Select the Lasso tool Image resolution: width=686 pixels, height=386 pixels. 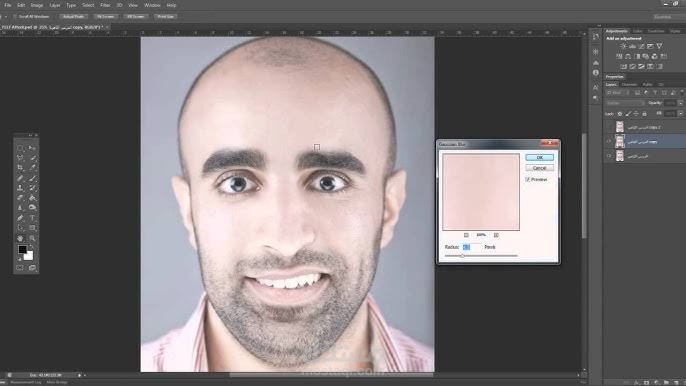[x=20, y=158]
